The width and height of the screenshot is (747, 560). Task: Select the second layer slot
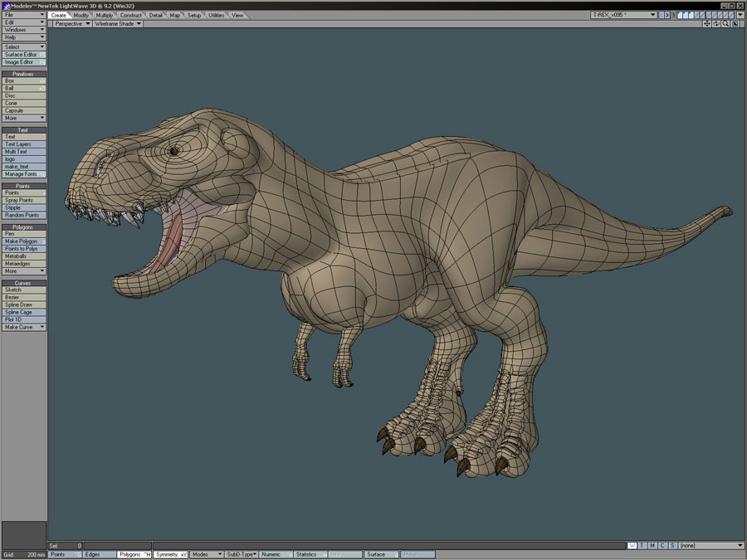[x=686, y=15]
